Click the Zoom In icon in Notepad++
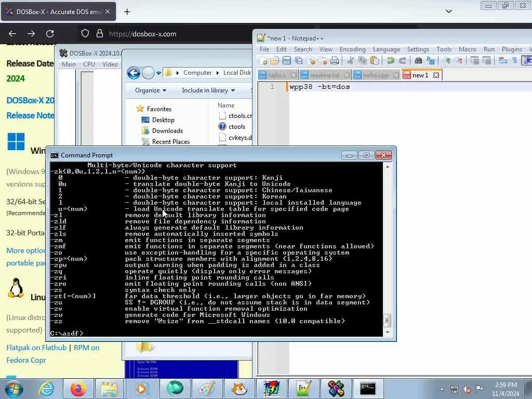532x399 pixels. pyautogui.click(x=447, y=61)
